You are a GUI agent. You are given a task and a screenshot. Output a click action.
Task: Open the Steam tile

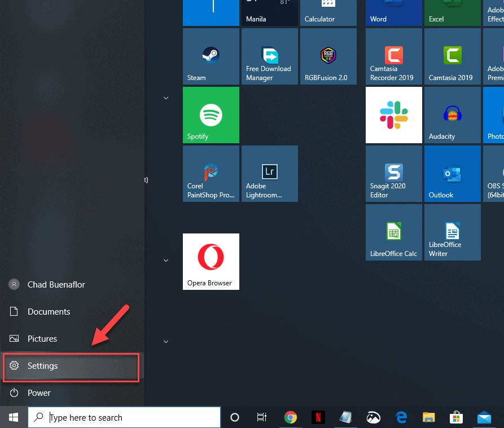[x=211, y=56]
